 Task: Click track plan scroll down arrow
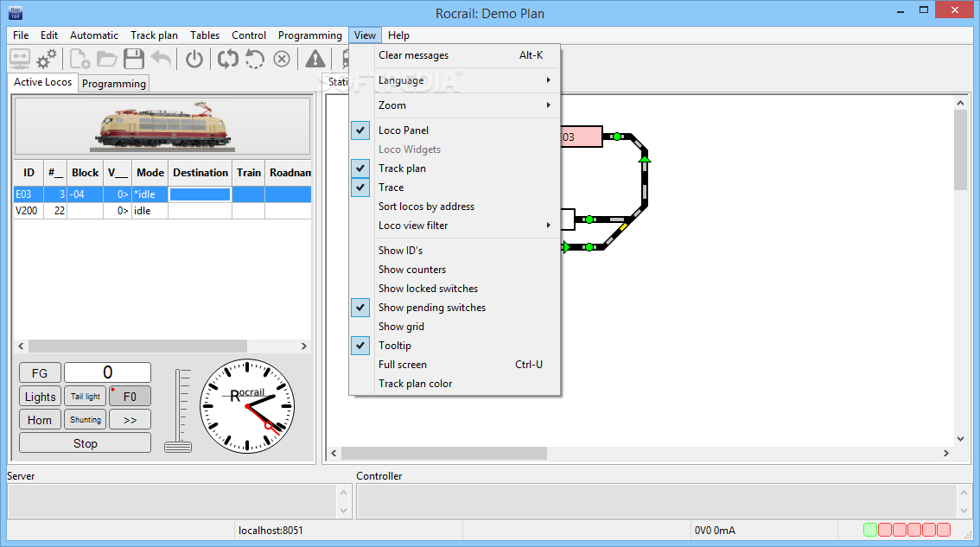coord(960,439)
